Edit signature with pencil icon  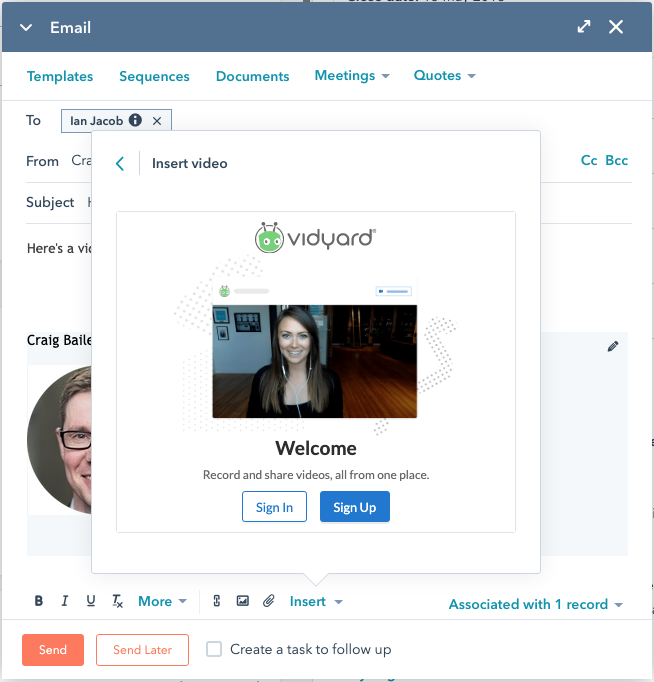pyautogui.click(x=613, y=346)
